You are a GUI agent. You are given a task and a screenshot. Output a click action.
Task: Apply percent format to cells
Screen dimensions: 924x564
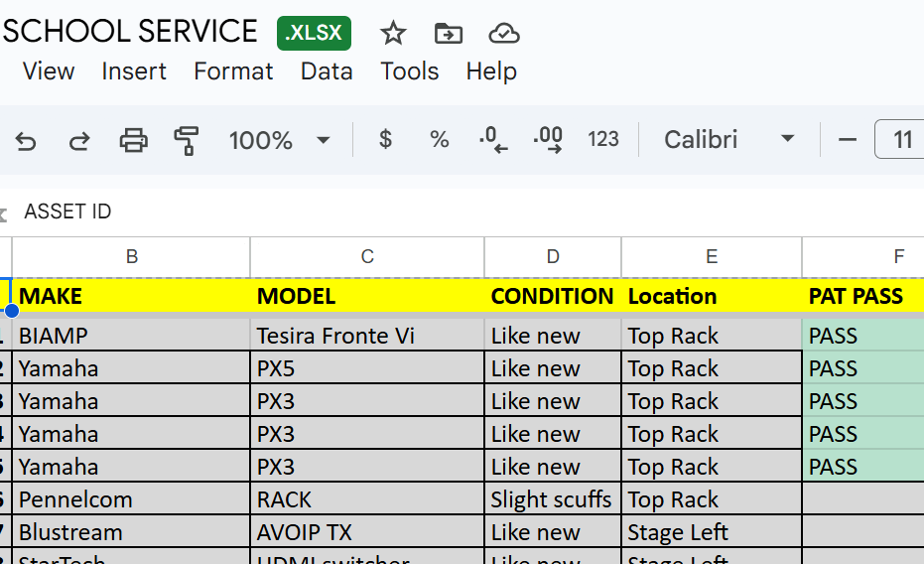coord(440,140)
